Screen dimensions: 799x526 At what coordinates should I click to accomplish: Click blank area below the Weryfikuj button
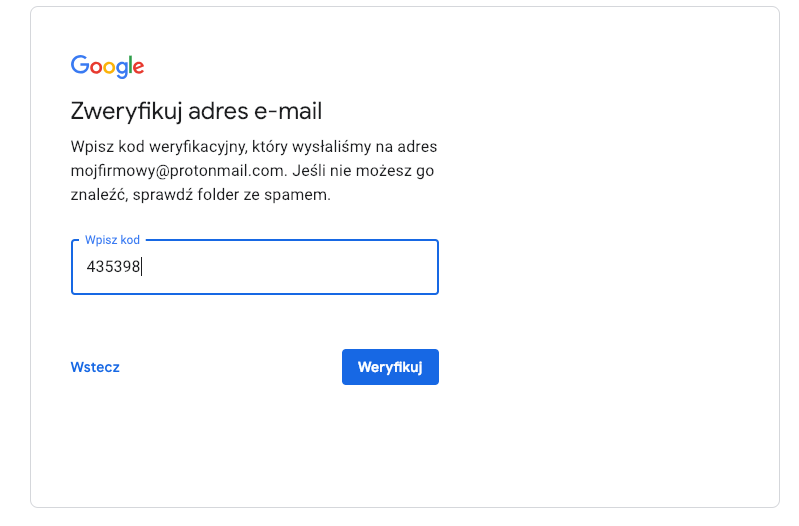point(390,440)
